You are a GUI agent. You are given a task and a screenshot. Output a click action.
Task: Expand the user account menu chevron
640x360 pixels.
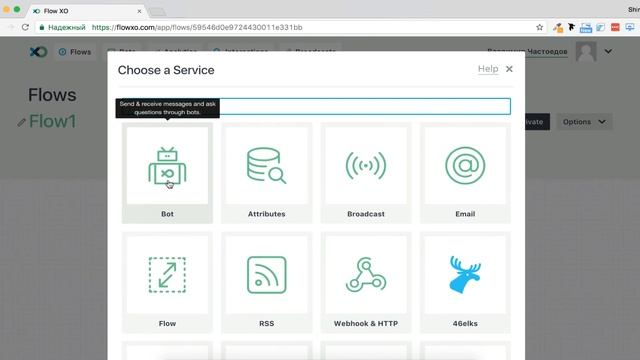tap(608, 51)
